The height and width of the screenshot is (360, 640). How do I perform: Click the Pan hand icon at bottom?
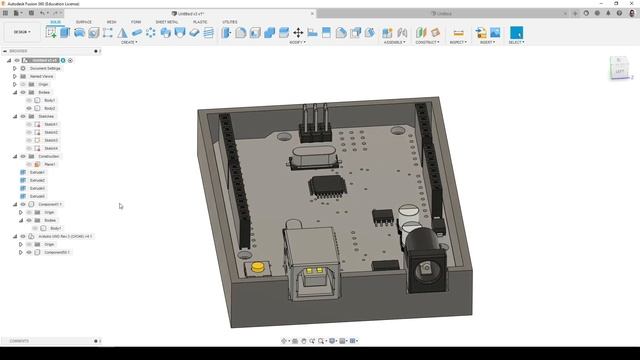pyautogui.click(x=304, y=341)
